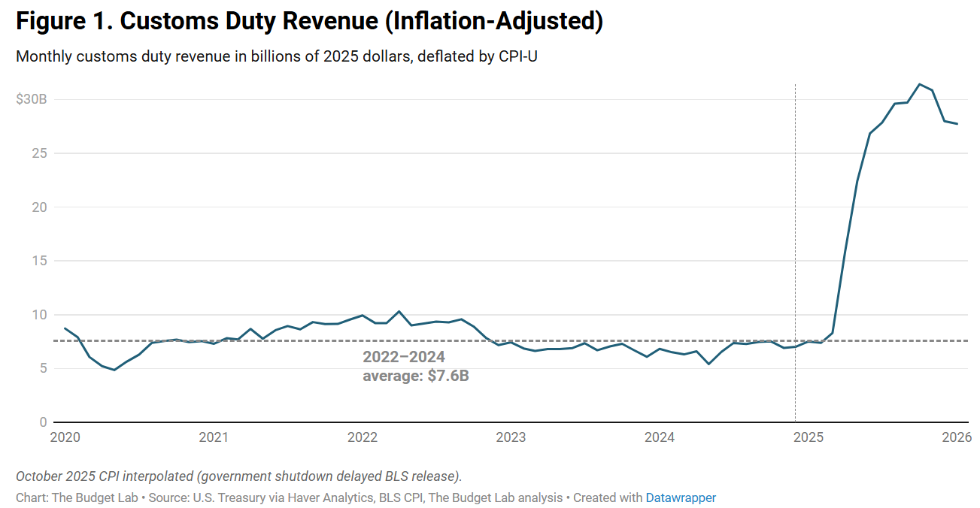Click the $30B y-axis label
The image size is (980, 508).
[x=32, y=100]
